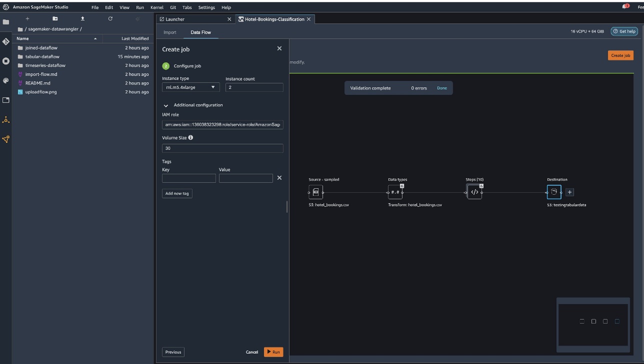This screenshot has height=364, width=644.
Task: Click the Previous button
Action: point(173,352)
